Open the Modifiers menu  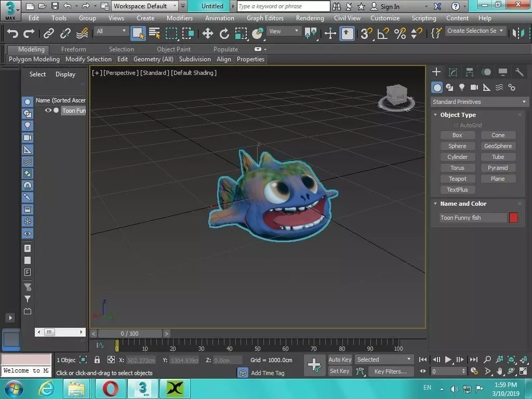coord(180,18)
